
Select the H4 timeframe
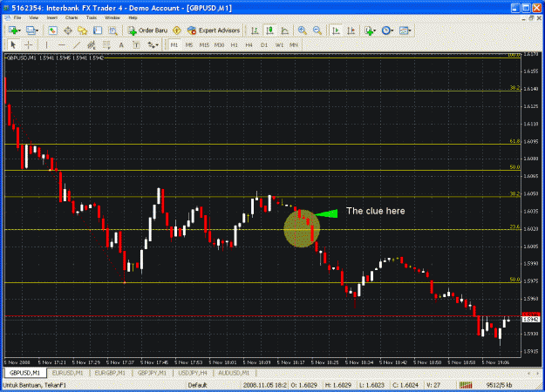[x=249, y=44]
